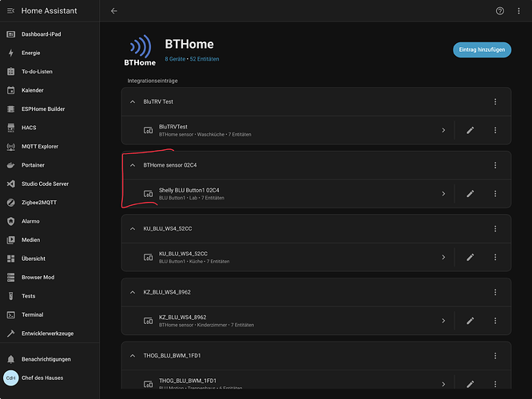Open the 8 Geräte link
Screen dimensions: 532x399
click(x=175, y=59)
